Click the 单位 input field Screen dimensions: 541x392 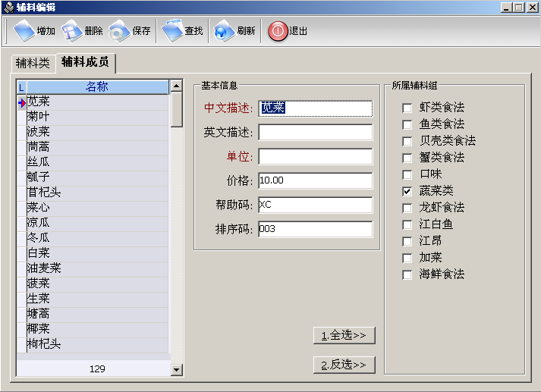[x=315, y=157]
